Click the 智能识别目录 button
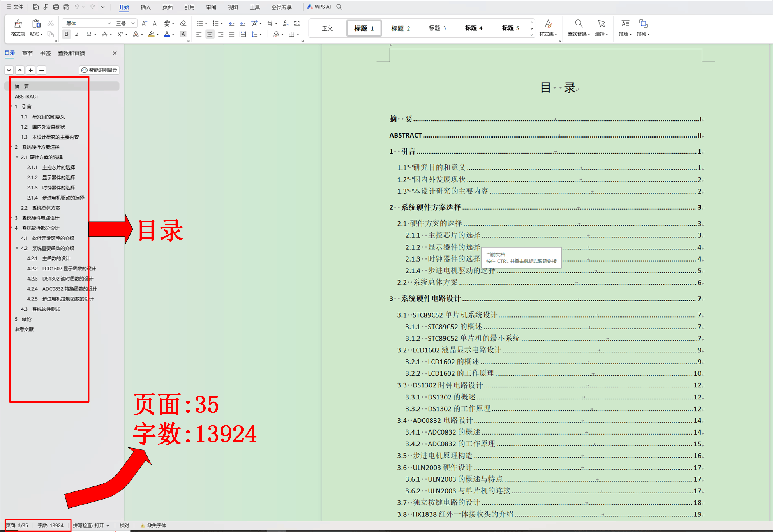This screenshot has height=532, width=773. pyautogui.click(x=99, y=70)
